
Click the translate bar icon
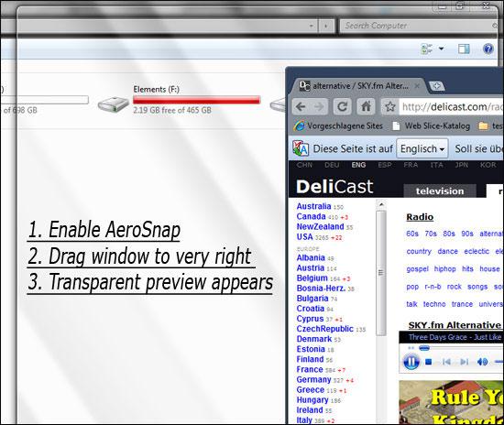tap(301, 148)
